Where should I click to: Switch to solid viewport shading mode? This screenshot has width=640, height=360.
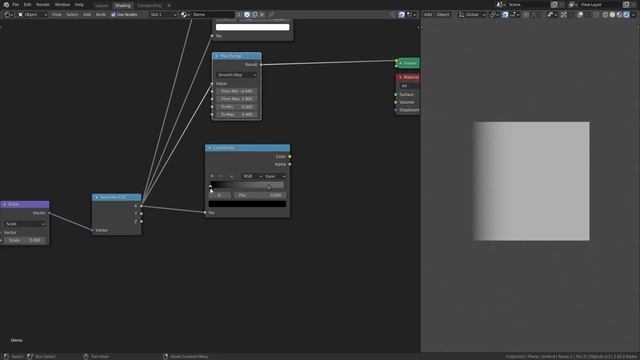[x=612, y=15]
